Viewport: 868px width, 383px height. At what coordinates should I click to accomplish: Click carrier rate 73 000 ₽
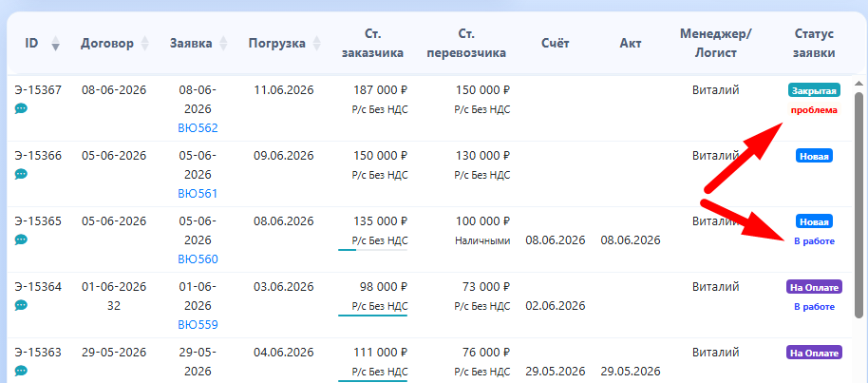pyautogui.click(x=485, y=287)
